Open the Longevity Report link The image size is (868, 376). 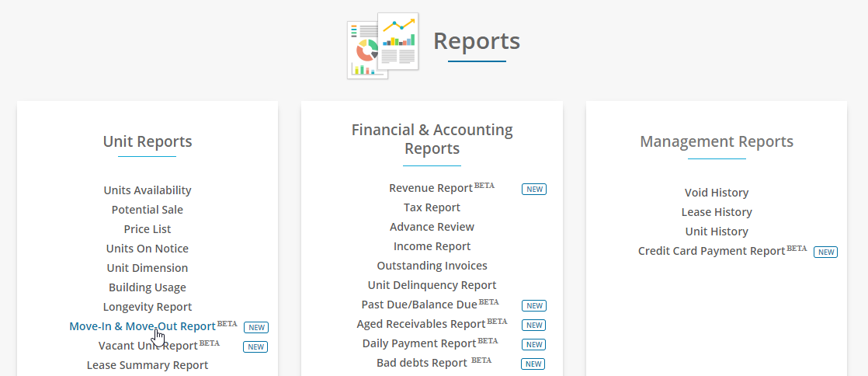tap(148, 306)
